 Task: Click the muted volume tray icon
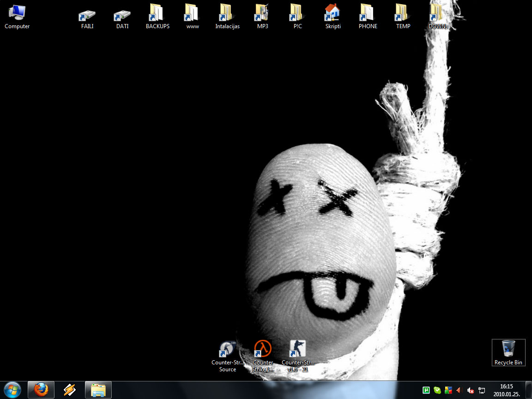[471, 390]
